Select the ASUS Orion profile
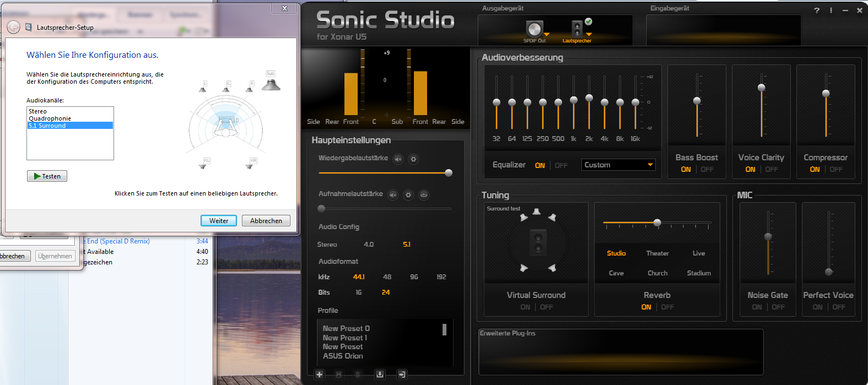Image resolution: width=868 pixels, height=385 pixels. [x=343, y=356]
